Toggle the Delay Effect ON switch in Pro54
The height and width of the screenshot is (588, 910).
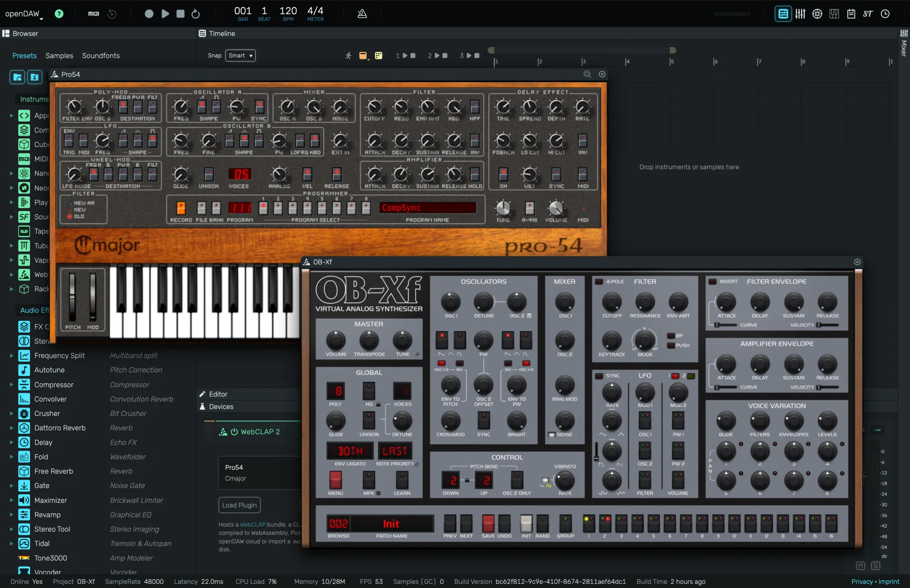[503, 174]
